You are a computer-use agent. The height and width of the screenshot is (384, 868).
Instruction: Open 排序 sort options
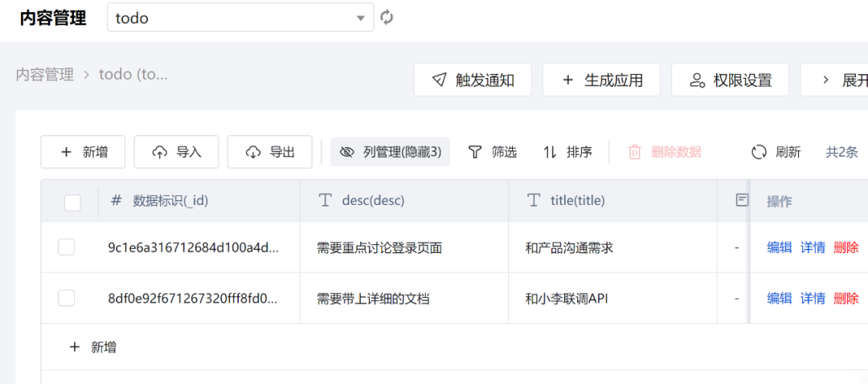(x=567, y=152)
